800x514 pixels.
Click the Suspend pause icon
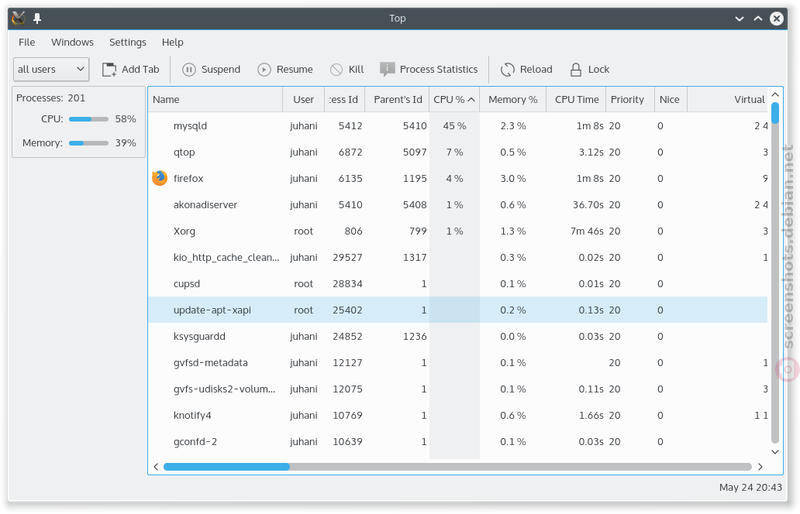189,69
